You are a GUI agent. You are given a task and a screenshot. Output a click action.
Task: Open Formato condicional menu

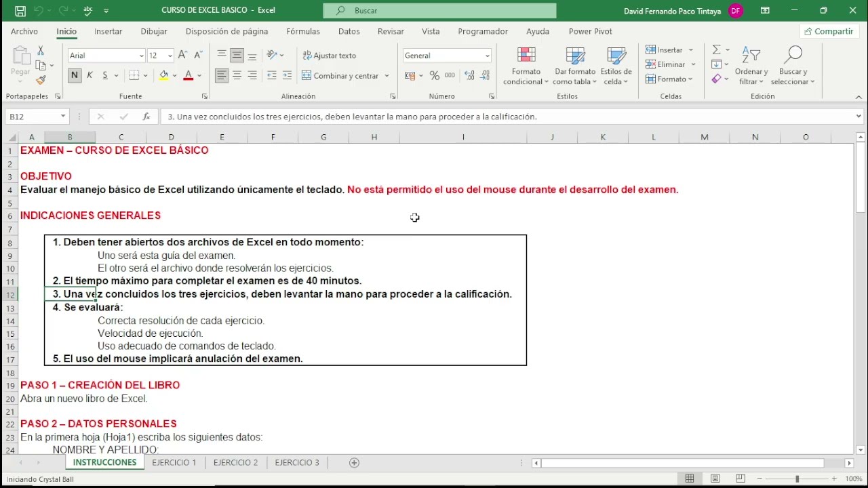526,66
